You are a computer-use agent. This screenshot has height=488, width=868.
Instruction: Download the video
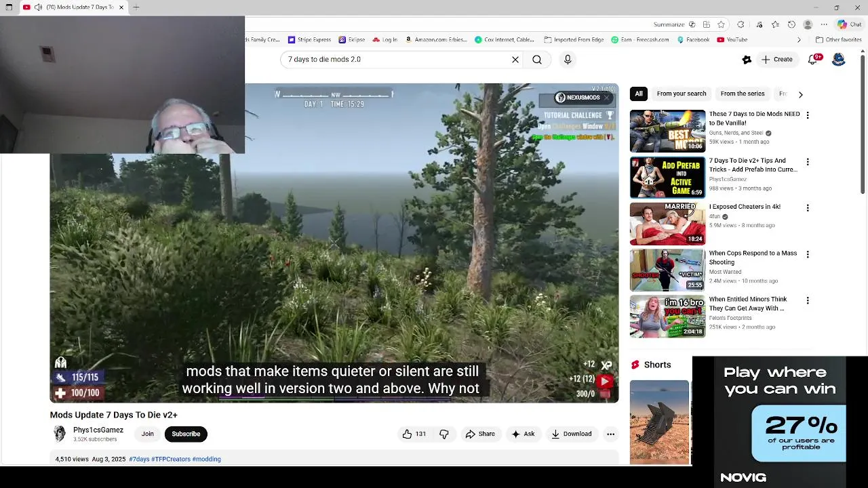[571, 434]
